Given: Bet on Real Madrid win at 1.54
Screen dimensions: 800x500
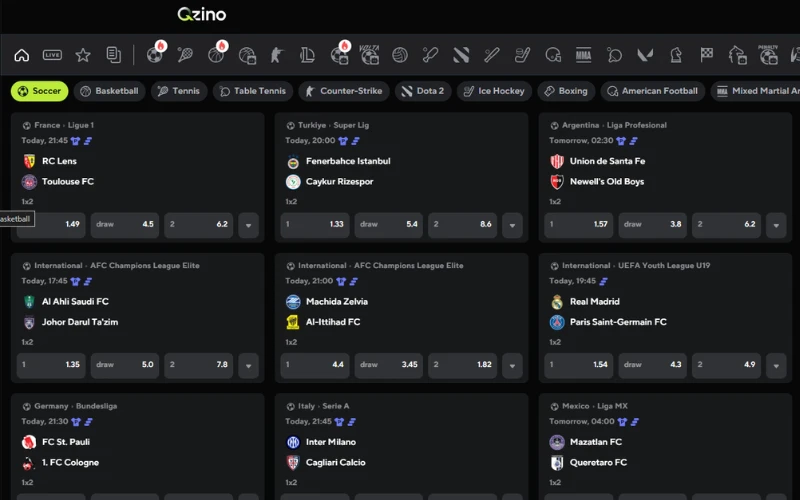Looking at the screenshot, I should tap(579, 365).
